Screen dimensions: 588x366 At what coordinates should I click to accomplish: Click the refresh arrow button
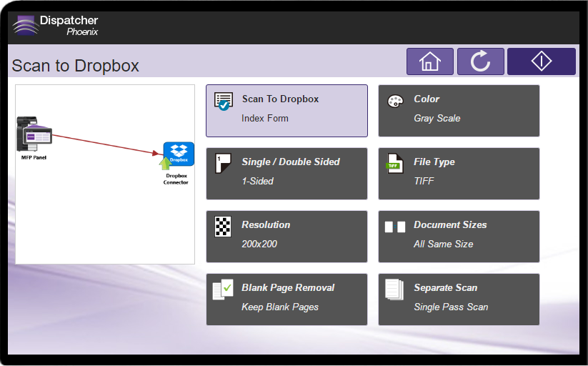(x=480, y=61)
